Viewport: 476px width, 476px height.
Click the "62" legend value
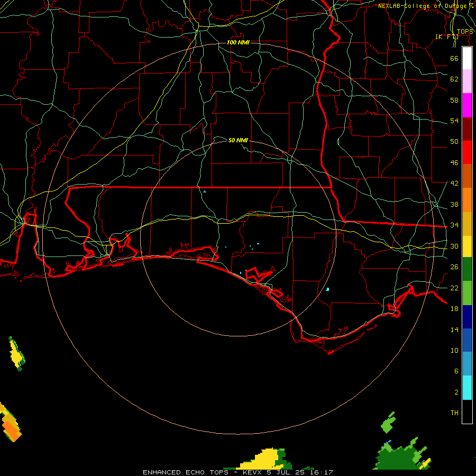pyautogui.click(x=454, y=79)
